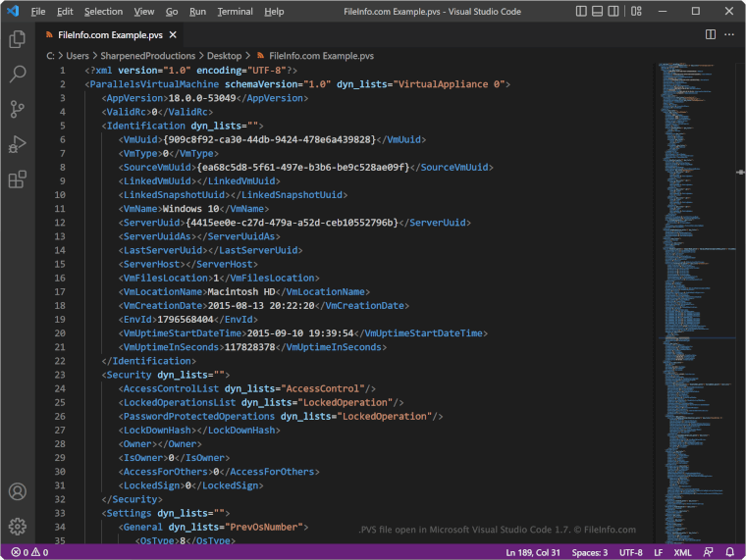Open the Source Control view

pyautogui.click(x=17, y=109)
